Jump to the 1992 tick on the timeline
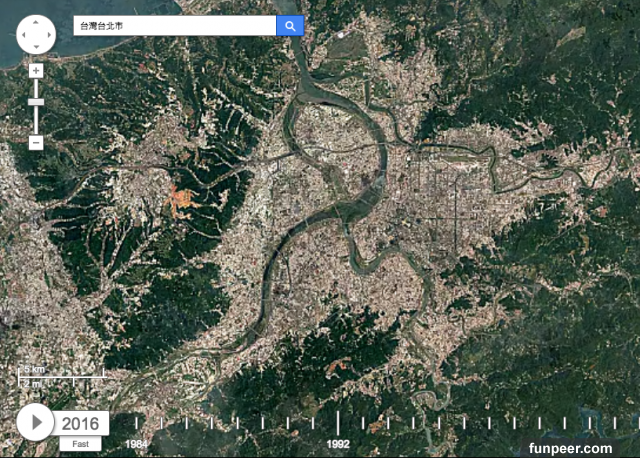 tap(338, 422)
